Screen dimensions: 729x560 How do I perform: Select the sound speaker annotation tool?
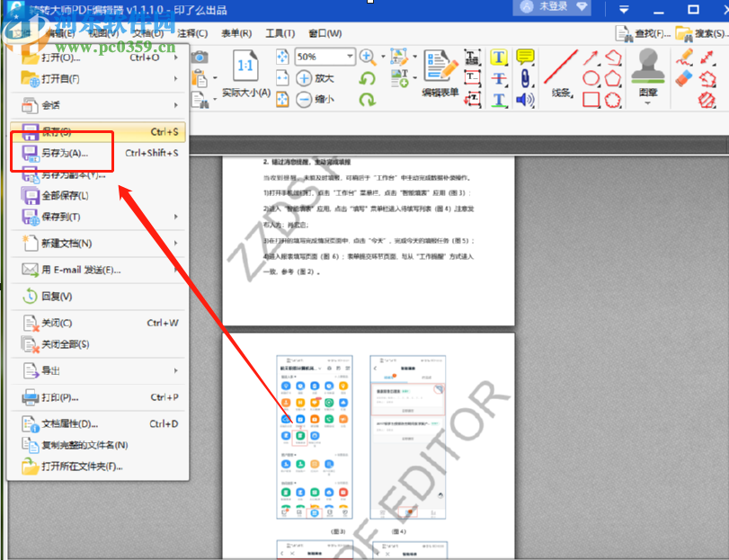[525, 99]
